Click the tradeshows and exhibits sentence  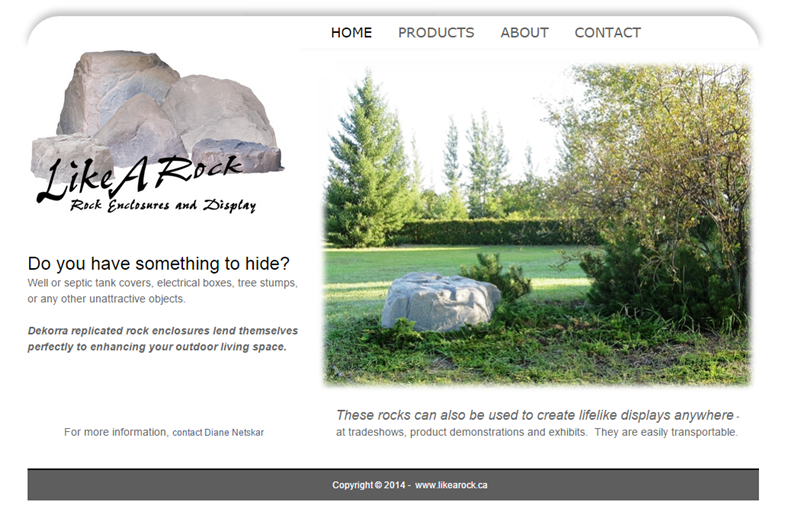[x=537, y=432]
